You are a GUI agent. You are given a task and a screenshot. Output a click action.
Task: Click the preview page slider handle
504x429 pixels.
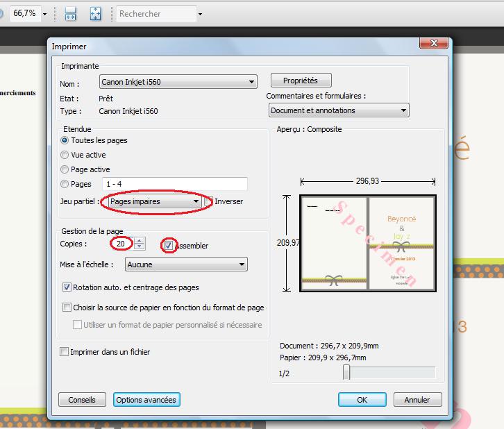click(346, 373)
